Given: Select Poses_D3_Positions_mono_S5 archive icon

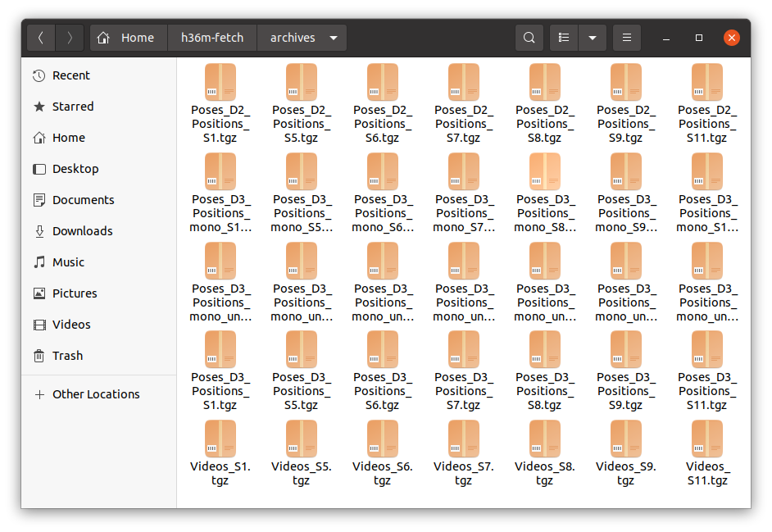Looking at the screenshot, I should (x=302, y=171).
